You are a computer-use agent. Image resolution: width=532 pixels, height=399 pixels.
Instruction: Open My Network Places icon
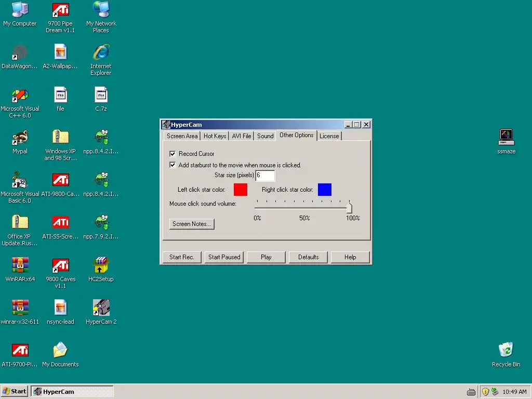tap(101, 18)
